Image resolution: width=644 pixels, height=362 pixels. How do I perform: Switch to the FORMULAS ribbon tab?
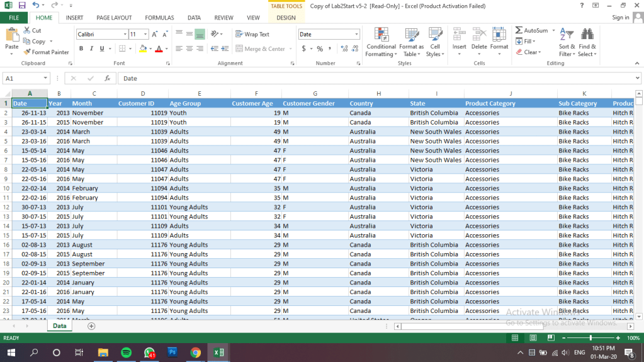click(159, 18)
